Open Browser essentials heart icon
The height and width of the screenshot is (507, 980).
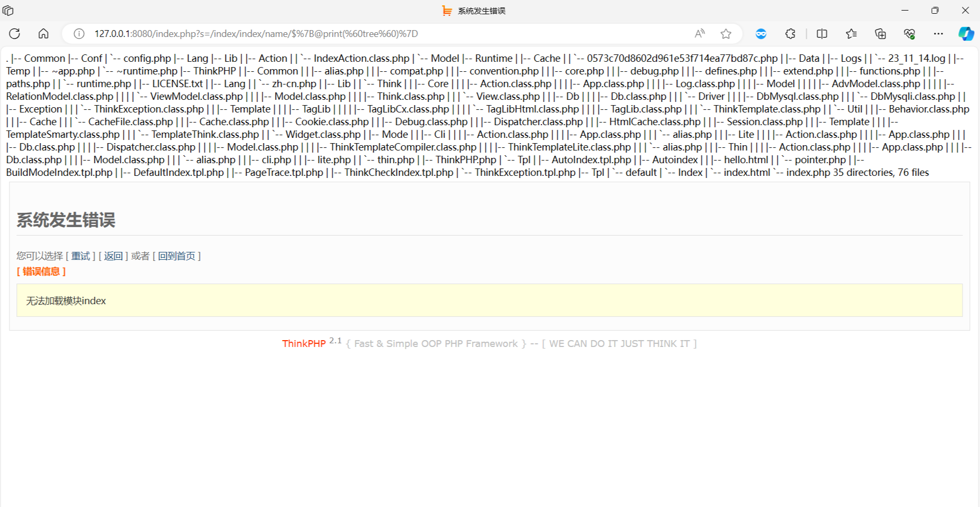click(909, 34)
